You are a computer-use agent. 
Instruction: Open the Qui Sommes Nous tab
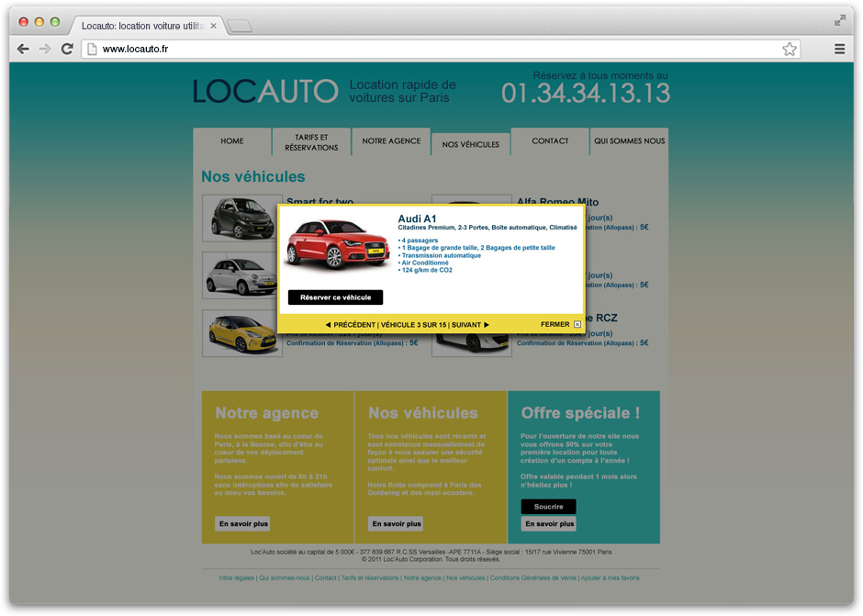629,141
